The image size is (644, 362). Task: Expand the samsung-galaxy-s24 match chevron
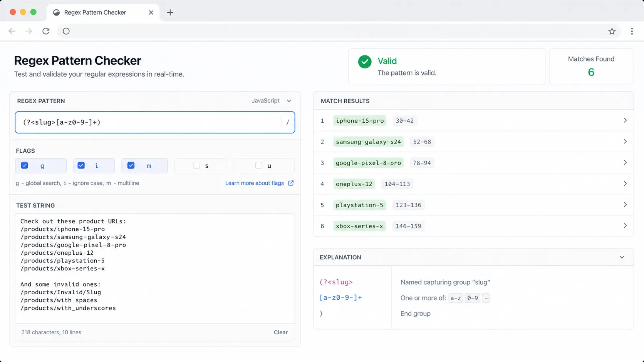pos(625,142)
